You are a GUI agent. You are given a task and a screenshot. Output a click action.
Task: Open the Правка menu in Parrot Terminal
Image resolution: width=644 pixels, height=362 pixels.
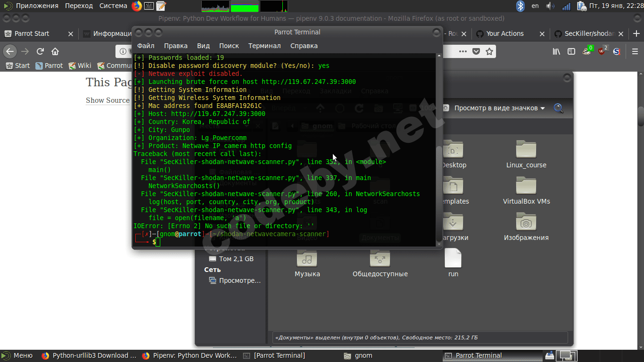(x=176, y=46)
